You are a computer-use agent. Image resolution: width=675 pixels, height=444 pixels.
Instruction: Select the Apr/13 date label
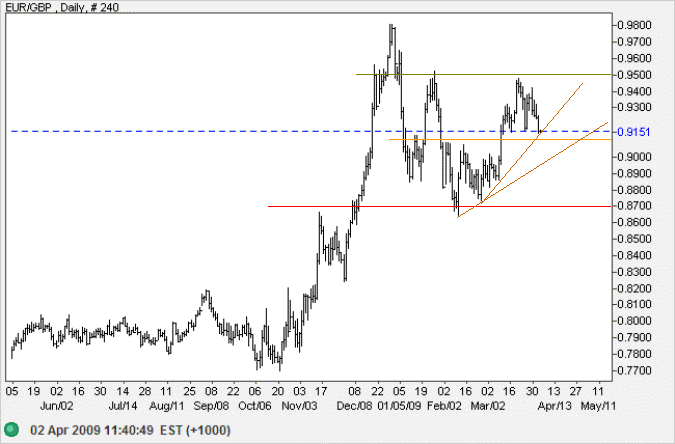(x=554, y=406)
